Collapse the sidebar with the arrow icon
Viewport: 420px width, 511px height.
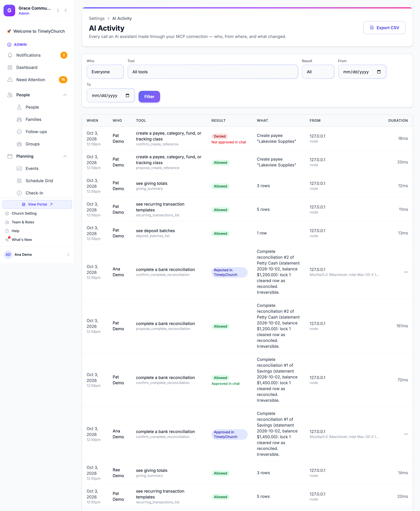66,10
